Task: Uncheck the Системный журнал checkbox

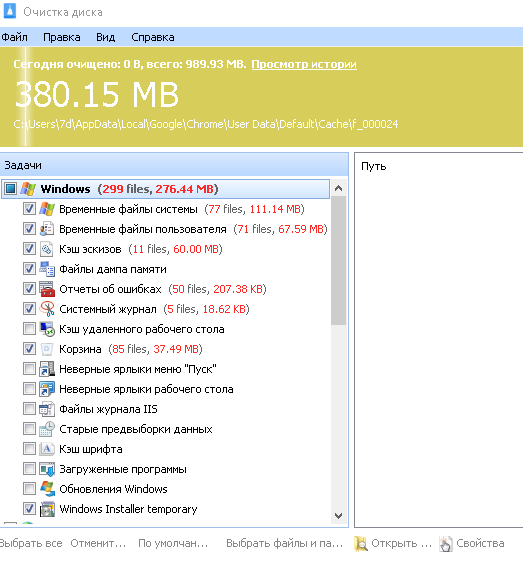Action: pyautogui.click(x=29, y=308)
